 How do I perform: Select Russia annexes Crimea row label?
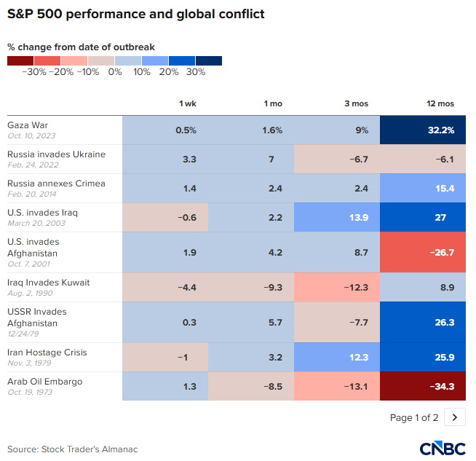56,184
